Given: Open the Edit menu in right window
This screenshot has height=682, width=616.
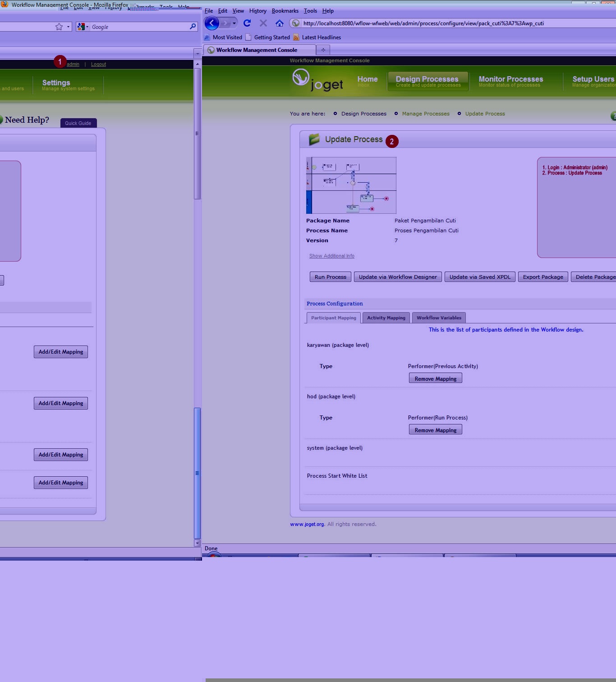Looking at the screenshot, I should [223, 11].
